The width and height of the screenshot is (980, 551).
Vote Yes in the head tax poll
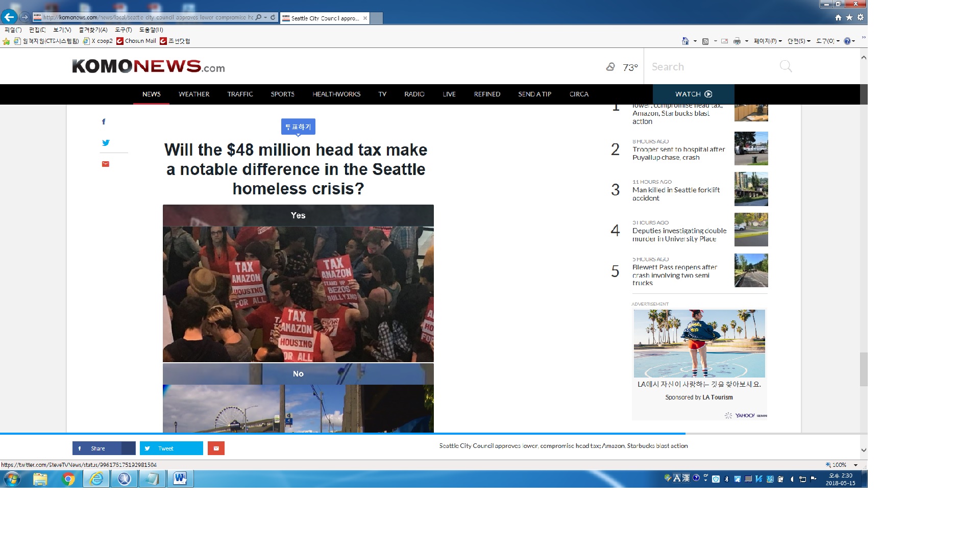298,215
